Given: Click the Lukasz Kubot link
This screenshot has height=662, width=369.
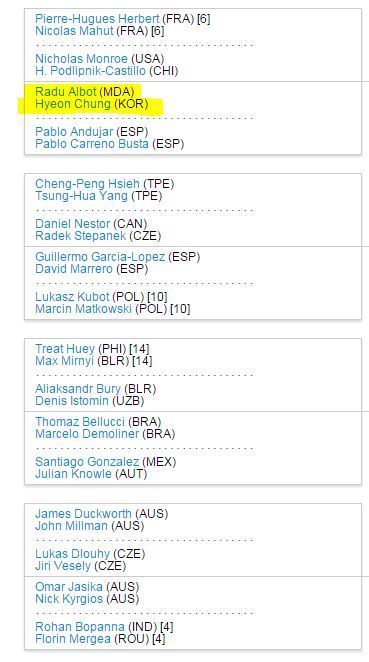Looking at the screenshot, I should (x=72, y=297).
